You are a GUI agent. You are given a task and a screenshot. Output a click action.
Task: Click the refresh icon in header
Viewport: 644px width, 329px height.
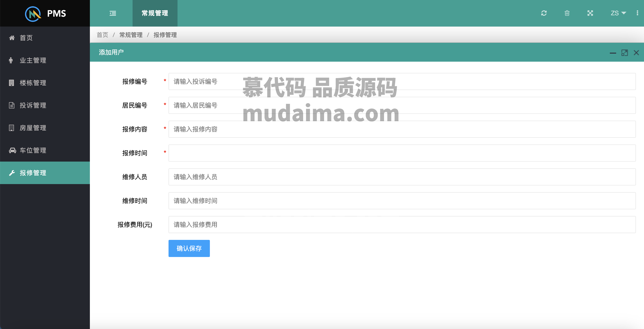(544, 13)
